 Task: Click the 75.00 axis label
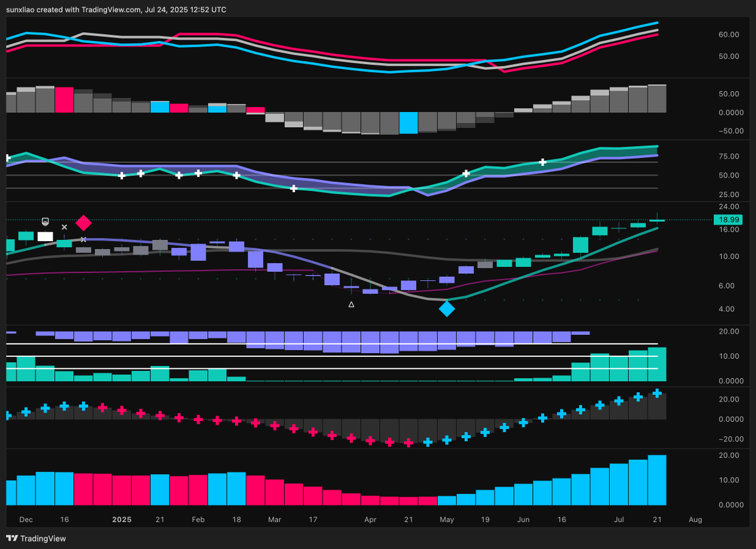coord(729,157)
